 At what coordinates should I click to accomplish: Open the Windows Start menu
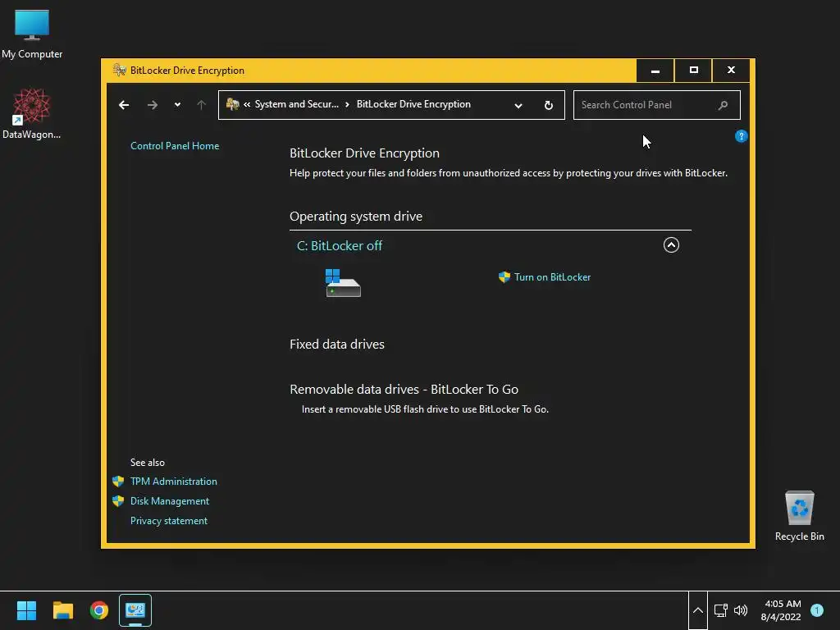coord(26,610)
